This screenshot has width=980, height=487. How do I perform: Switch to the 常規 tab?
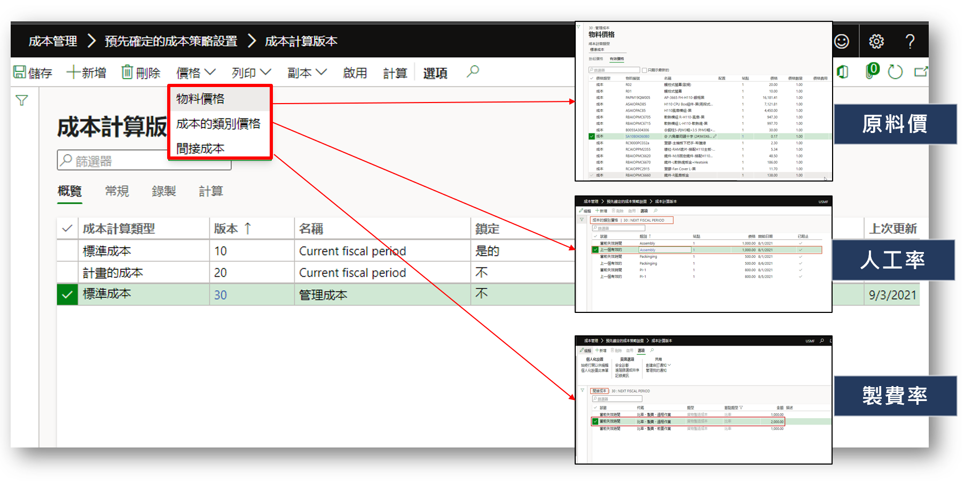(116, 191)
